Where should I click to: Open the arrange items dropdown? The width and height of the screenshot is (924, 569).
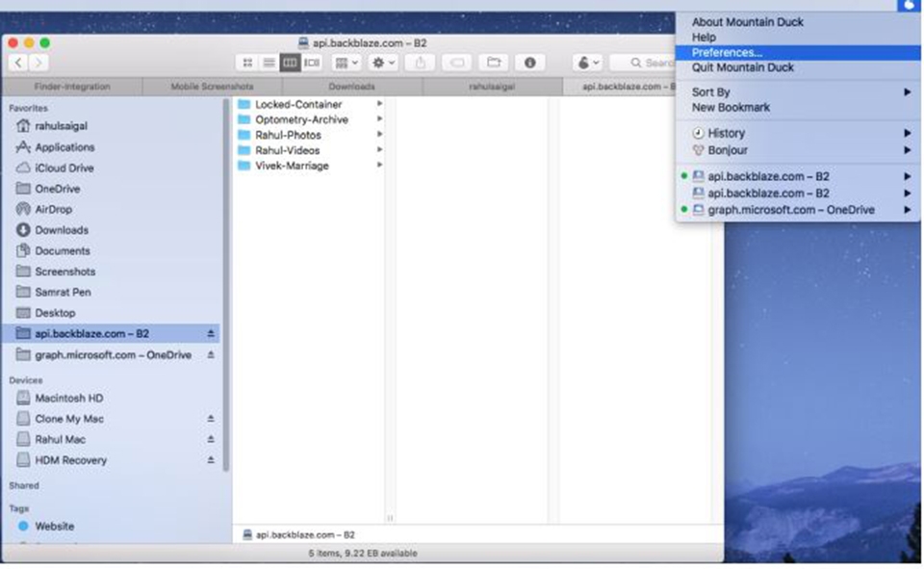coord(346,63)
